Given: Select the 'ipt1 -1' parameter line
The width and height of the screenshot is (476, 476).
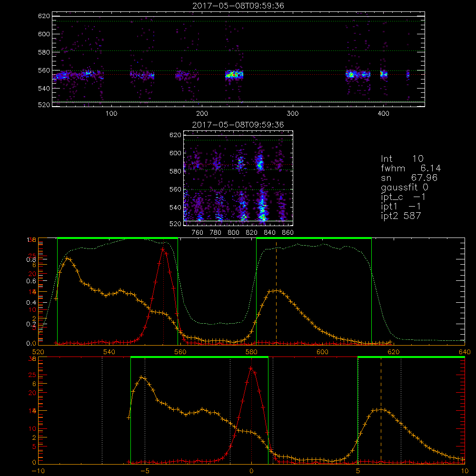Looking at the screenshot, I should point(401,206).
